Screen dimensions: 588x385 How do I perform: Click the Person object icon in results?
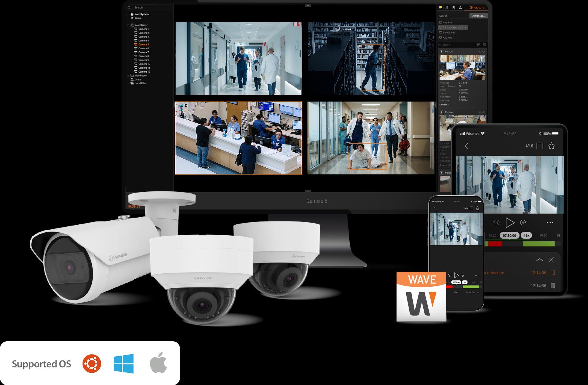[x=442, y=51]
